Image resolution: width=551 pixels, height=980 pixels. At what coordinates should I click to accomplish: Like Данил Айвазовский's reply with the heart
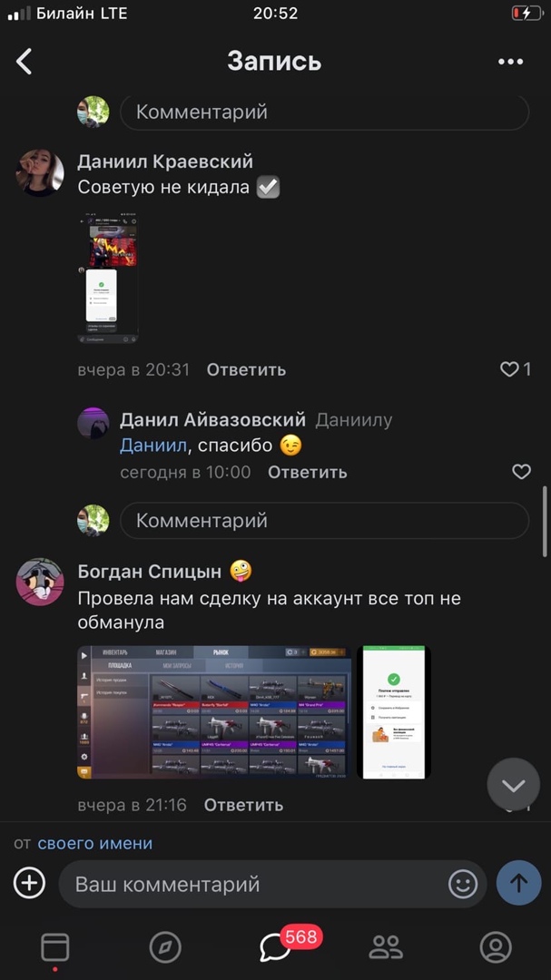[521, 472]
